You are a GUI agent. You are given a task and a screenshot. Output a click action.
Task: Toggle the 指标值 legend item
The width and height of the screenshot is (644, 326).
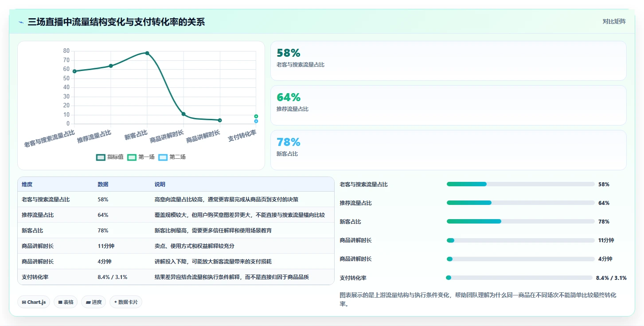[110, 157]
